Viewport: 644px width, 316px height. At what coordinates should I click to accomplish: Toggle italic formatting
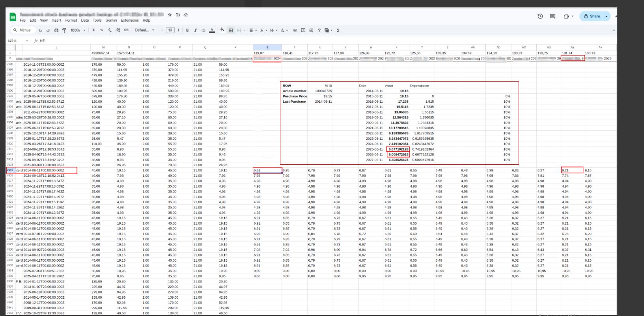coord(195,30)
